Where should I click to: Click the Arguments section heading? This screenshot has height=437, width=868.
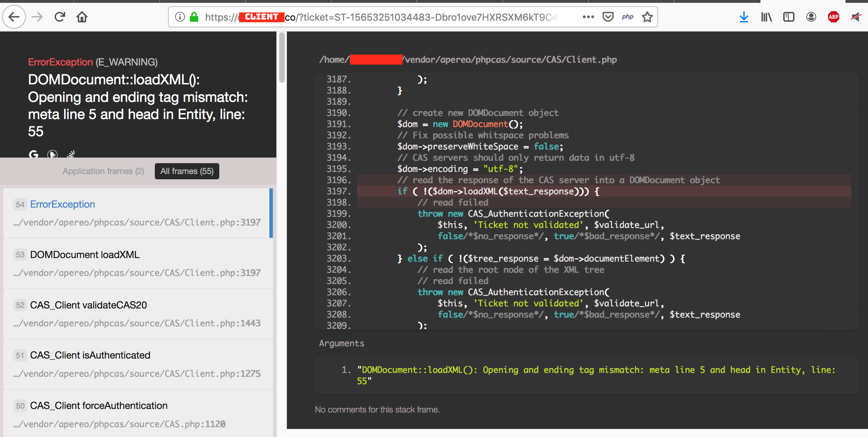pyautogui.click(x=342, y=343)
